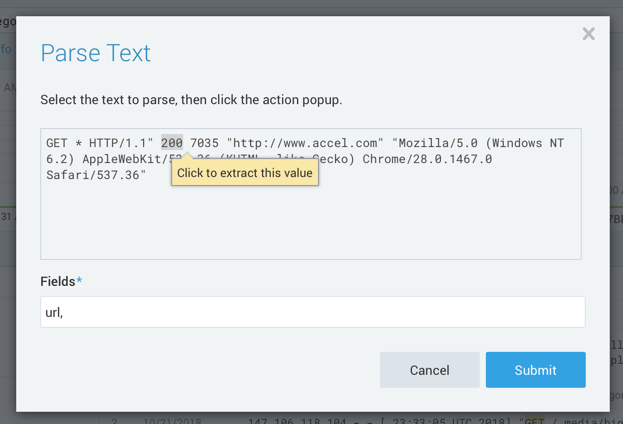This screenshot has height=424, width=623.
Task: Click the Cancel button
Action: [x=429, y=370]
